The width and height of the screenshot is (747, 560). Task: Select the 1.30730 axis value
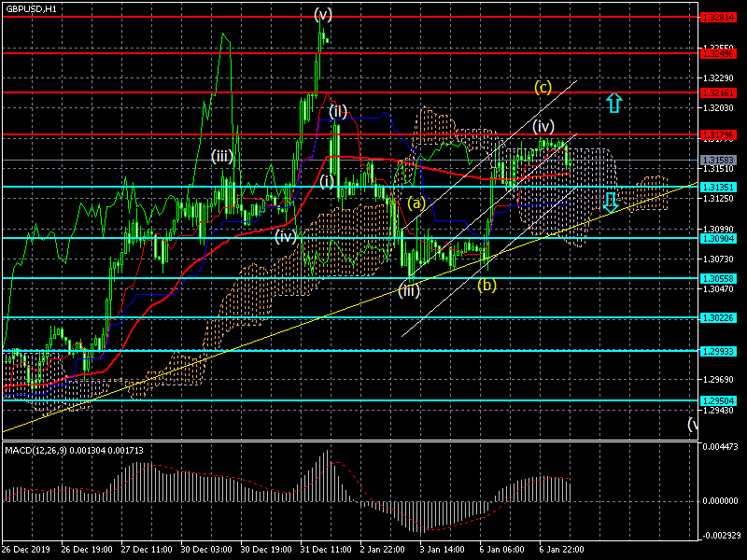coord(718,259)
